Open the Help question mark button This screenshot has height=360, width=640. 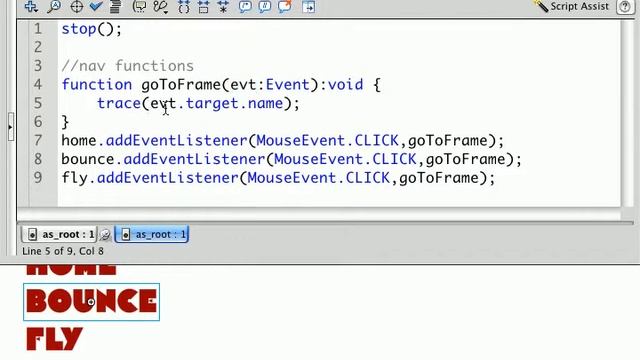click(625, 7)
